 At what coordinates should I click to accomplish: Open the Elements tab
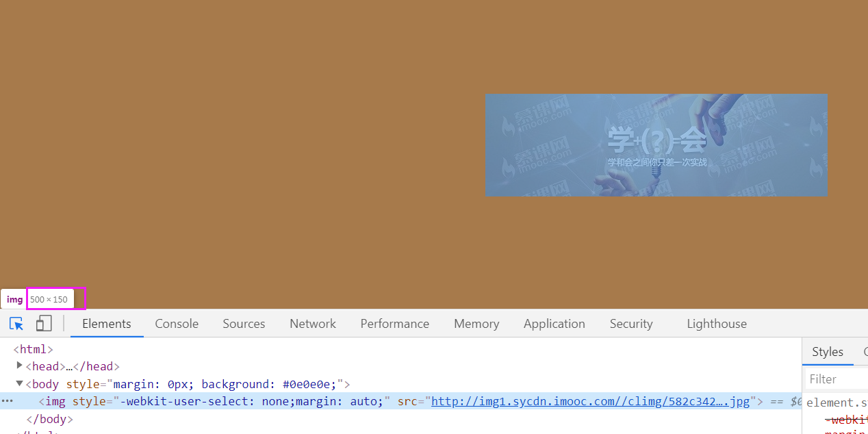pyautogui.click(x=107, y=324)
